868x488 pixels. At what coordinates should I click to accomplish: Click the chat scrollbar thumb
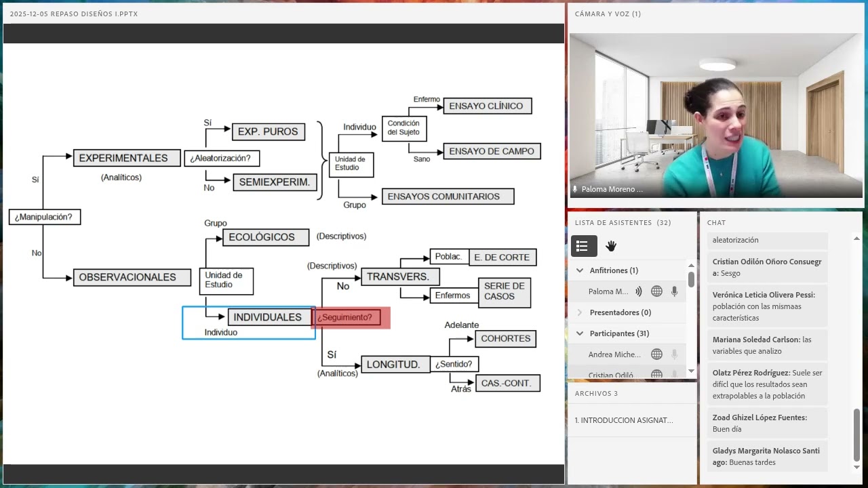coord(856,434)
